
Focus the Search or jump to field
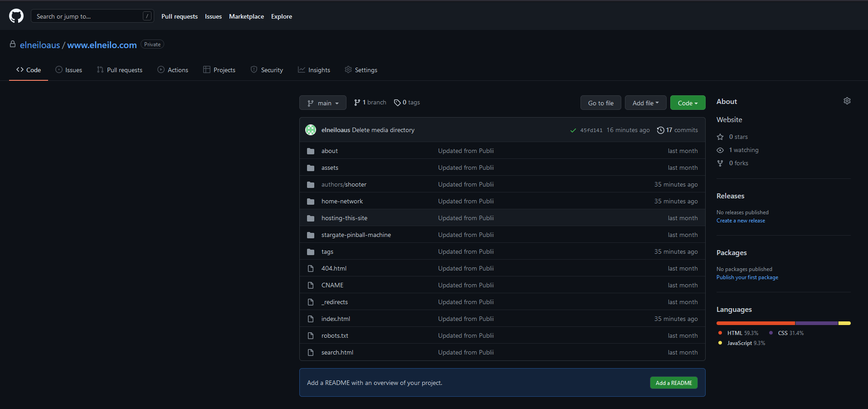pos(88,16)
